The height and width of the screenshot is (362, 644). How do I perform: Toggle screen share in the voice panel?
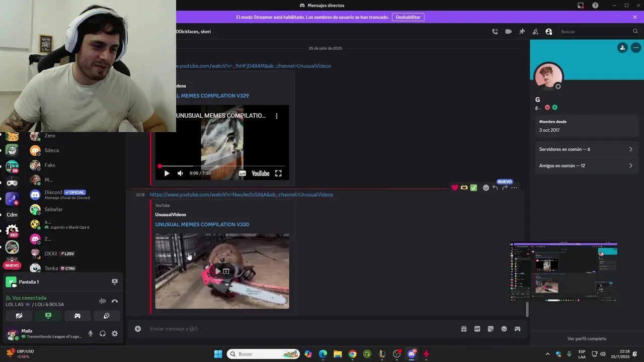(48, 316)
